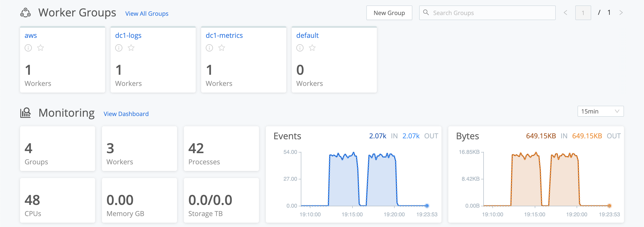
Task: Open View All Groups link
Action: pos(147,13)
